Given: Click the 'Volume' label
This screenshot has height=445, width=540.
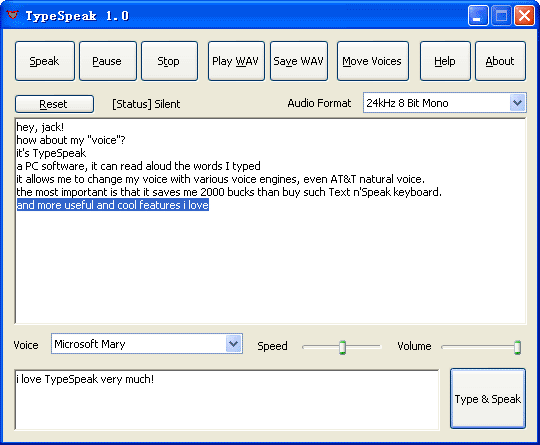Looking at the screenshot, I should [x=414, y=346].
